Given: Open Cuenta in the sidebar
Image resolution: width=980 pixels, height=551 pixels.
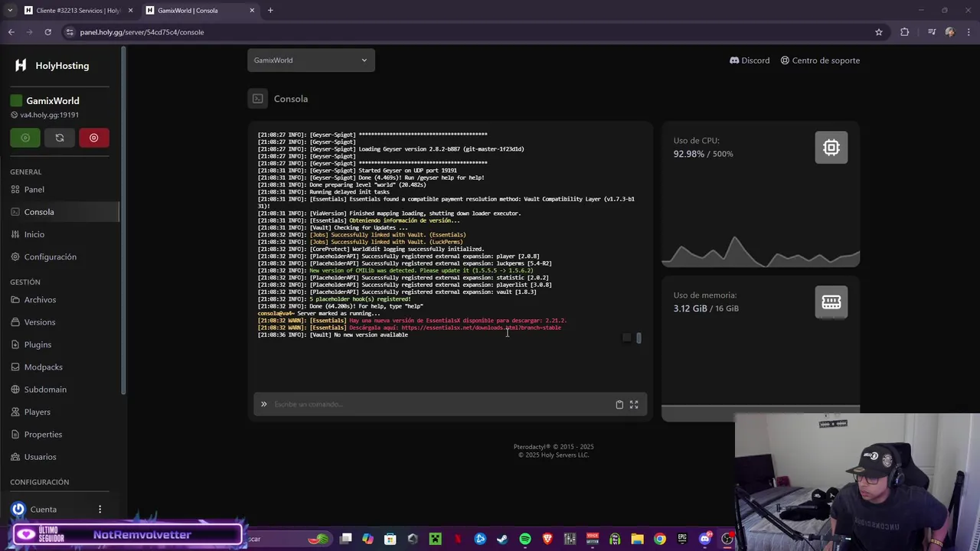Looking at the screenshot, I should point(43,509).
